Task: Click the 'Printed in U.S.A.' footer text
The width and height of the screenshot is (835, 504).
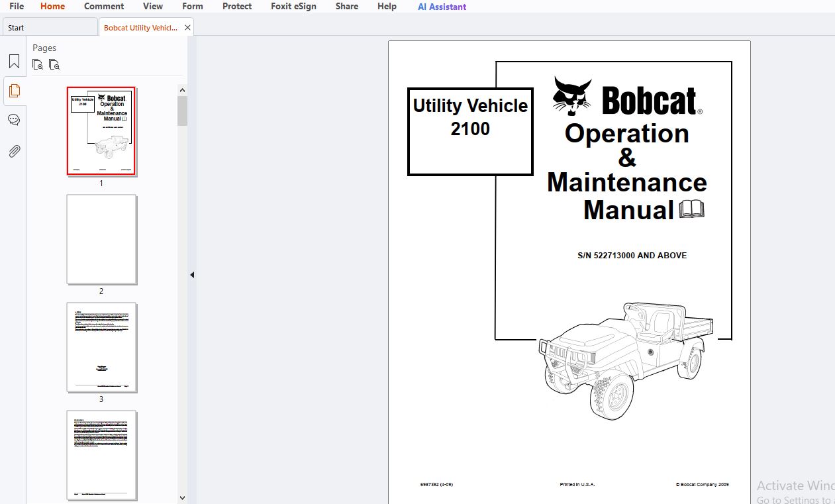Action: (x=577, y=484)
